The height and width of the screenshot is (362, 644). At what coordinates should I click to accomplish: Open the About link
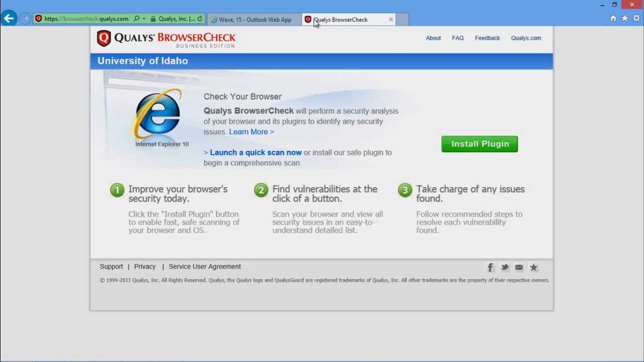tap(433, 38)
